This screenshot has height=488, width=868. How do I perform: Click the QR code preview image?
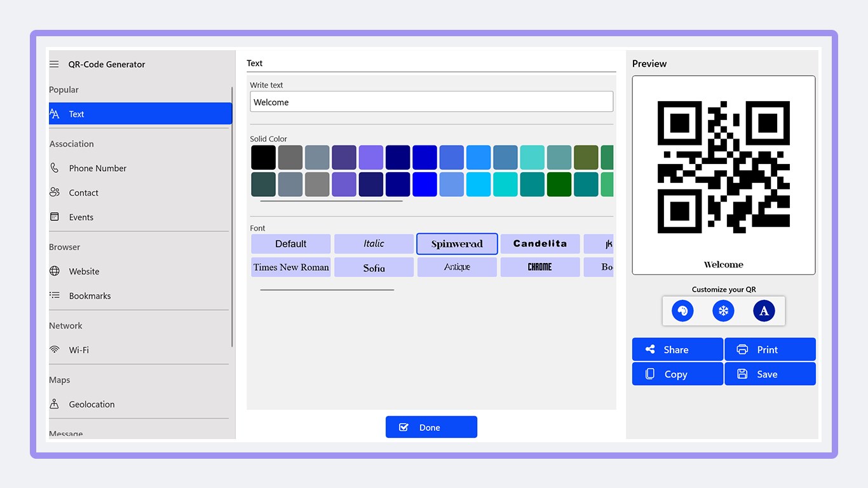[x=724, y=167]
